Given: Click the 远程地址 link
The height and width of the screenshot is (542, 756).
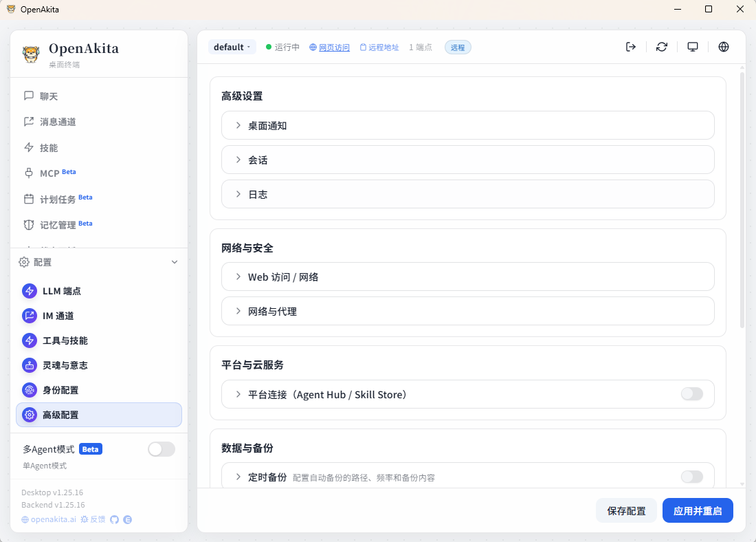Looking at the screenshot, I should (379, 47).
